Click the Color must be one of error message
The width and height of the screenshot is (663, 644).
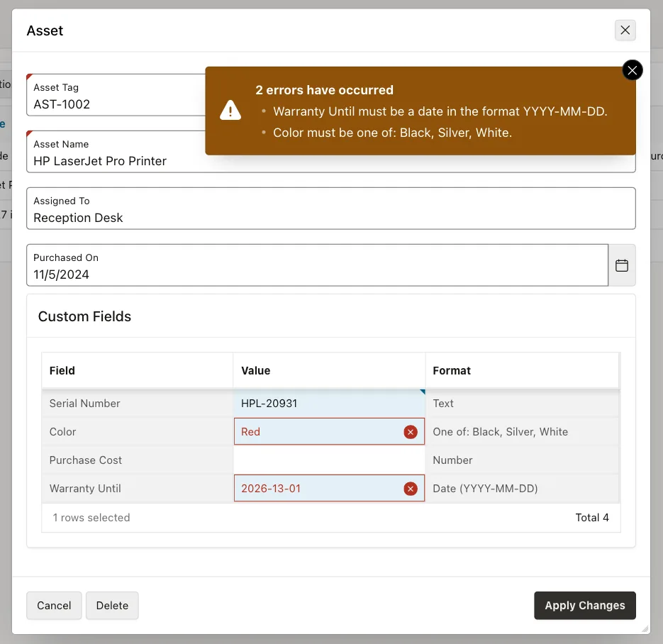(392, 133)
